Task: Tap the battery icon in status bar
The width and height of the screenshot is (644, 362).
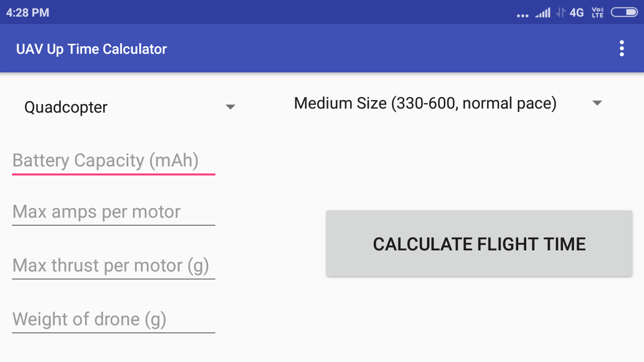Action: [624, 13]
